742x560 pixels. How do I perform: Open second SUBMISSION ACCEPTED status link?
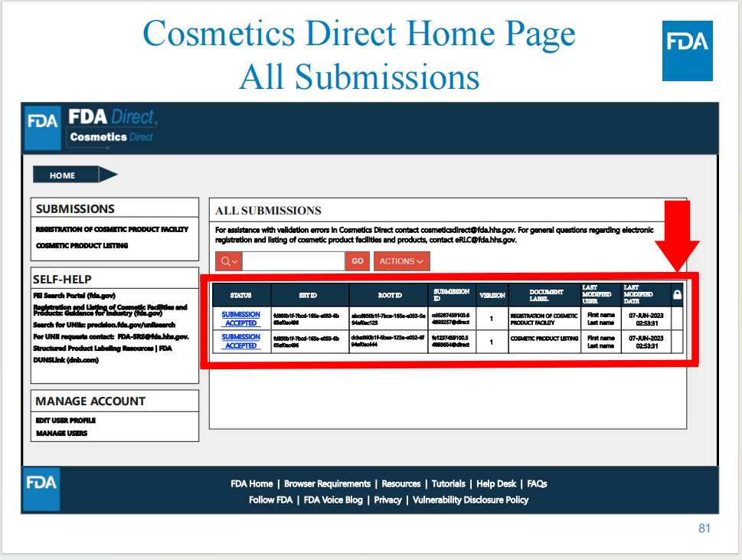coord(240,341)
